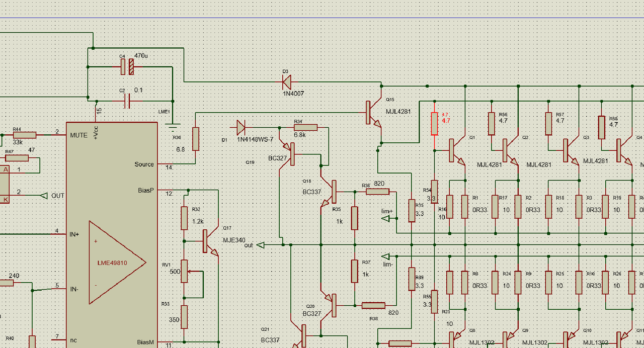Click the Source pin label
644x348 pixels.
point(144,164)
